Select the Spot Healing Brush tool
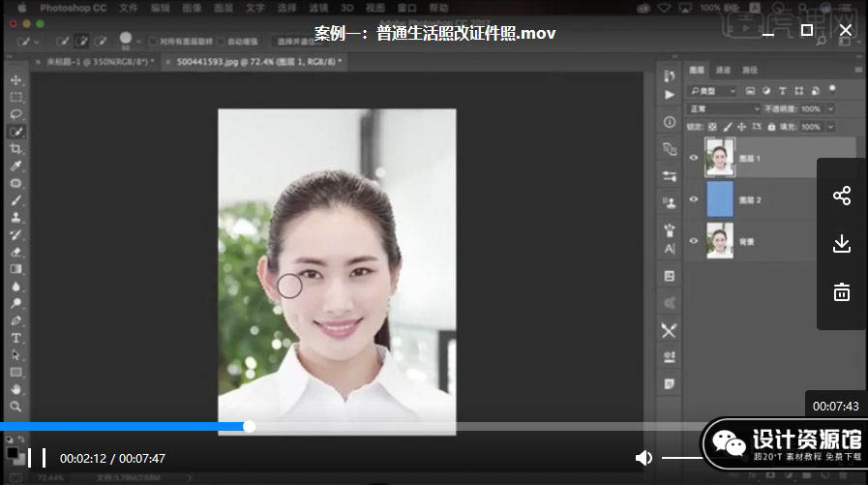The image size is (868, 485). (15, 183)
